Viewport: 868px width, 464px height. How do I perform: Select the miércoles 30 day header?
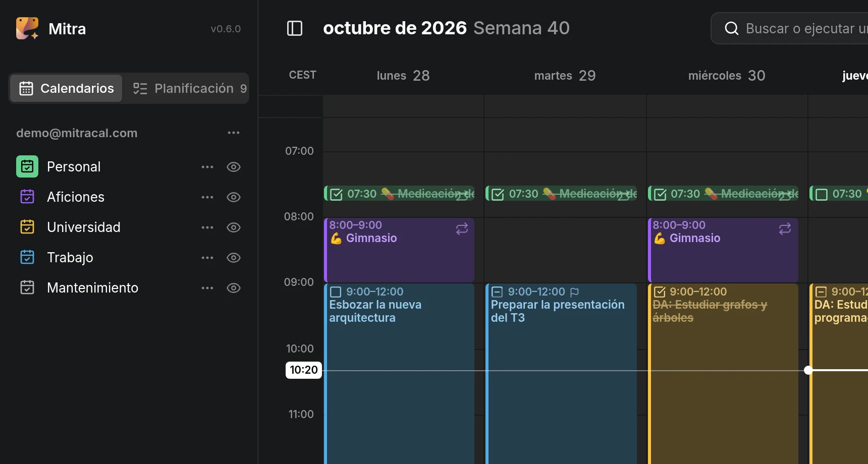727,76
